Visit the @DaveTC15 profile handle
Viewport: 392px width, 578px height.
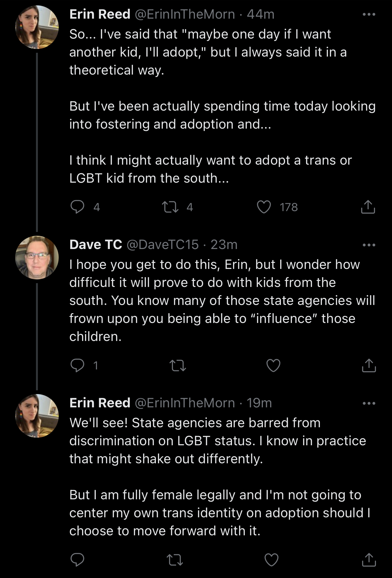point(163,245)
